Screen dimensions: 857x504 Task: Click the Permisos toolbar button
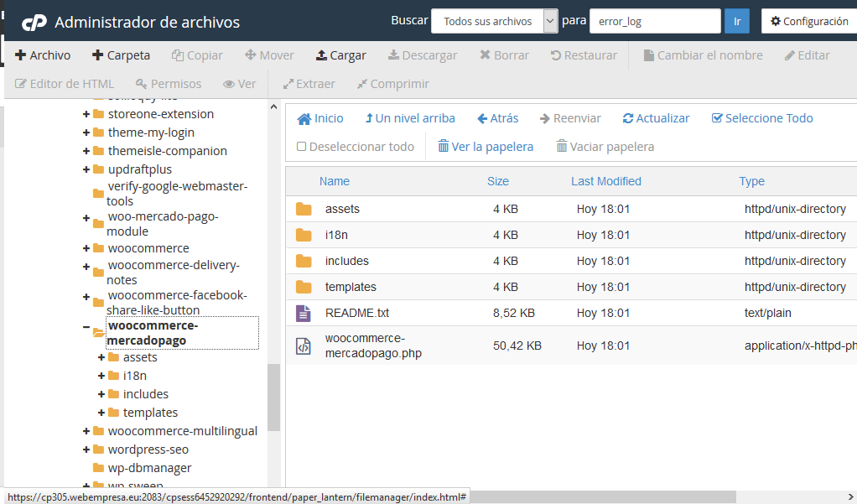coord(169,84)
